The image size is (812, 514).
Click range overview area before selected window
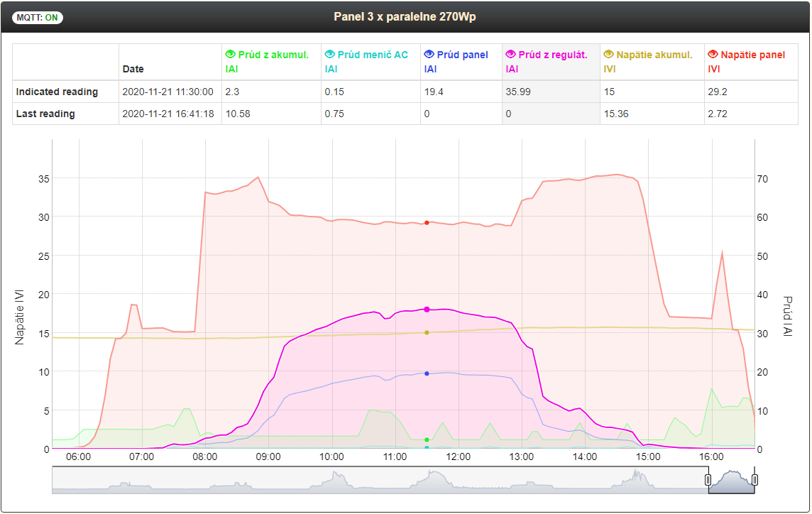pyautogui.click(x=380, y=480)
